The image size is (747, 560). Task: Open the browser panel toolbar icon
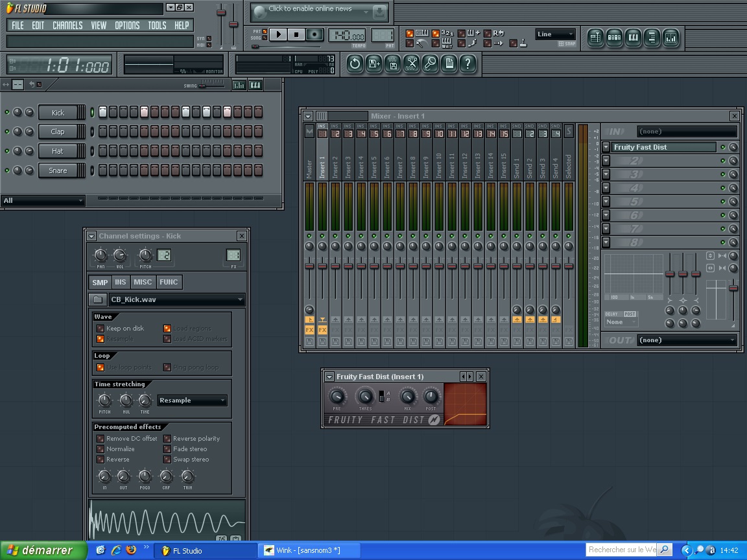coord(652,38)
